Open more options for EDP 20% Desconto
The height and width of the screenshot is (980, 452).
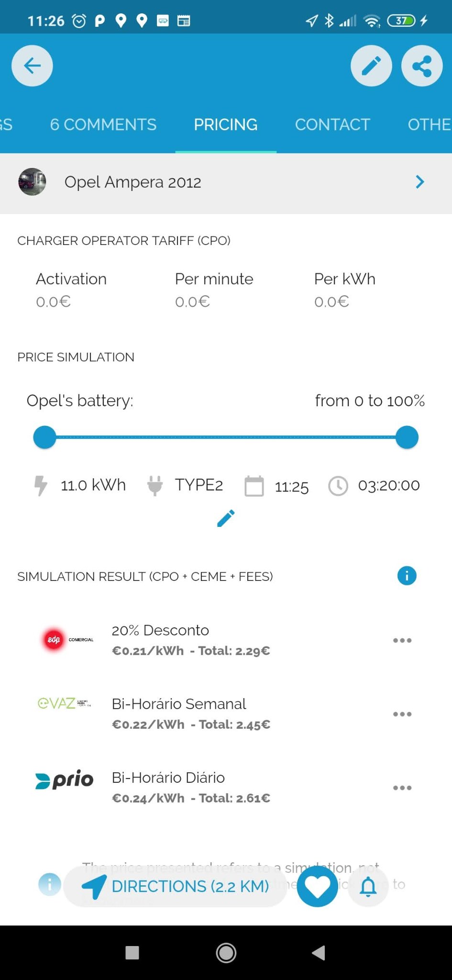[x=402, y=640]
